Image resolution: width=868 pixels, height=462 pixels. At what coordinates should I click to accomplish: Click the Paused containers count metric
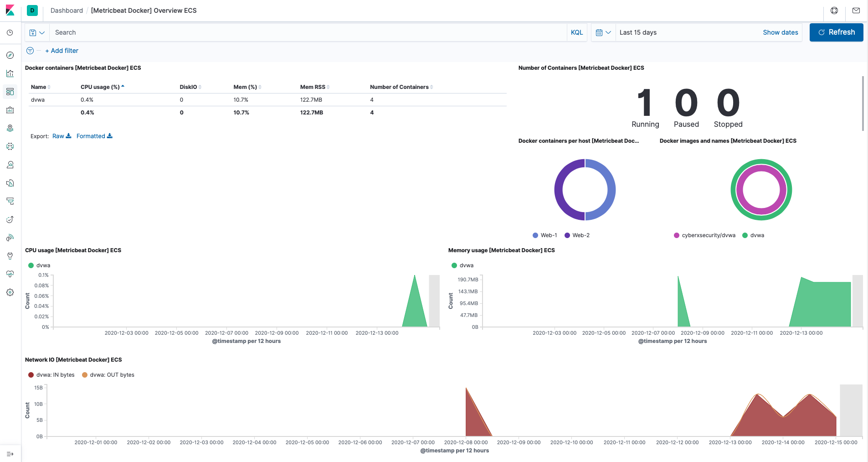(686, 108)
